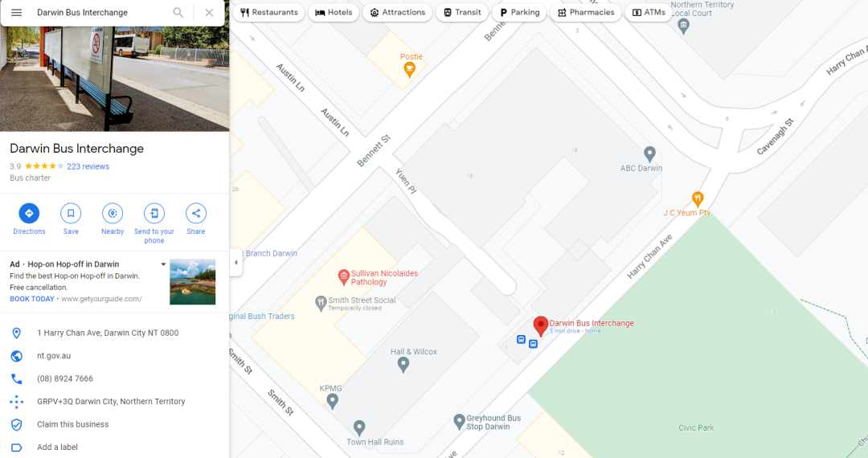Collapse the side panel arrow
The image size is (868, 458).
click(235, 263)
